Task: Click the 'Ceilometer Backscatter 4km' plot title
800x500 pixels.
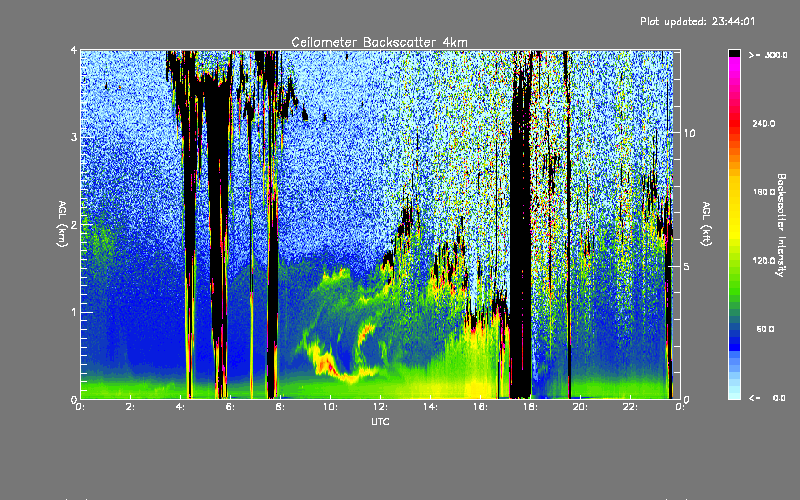Action: [x=379, y=42]
